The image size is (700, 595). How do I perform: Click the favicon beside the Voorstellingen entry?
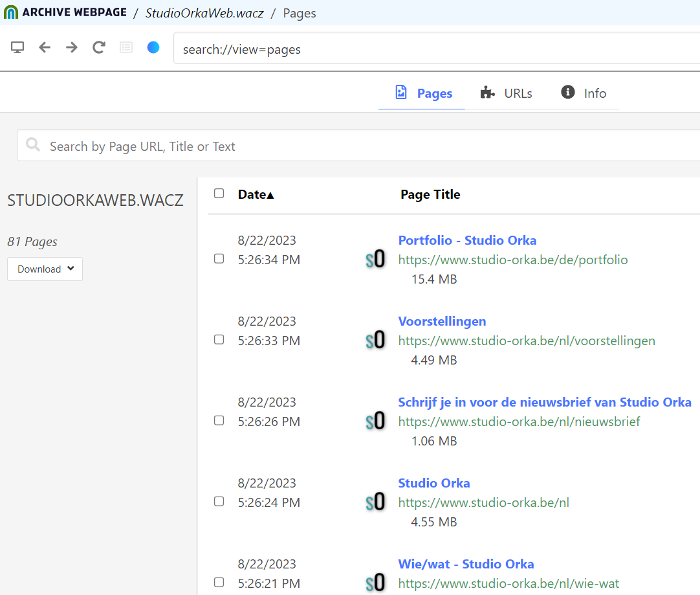coord(375,340)
